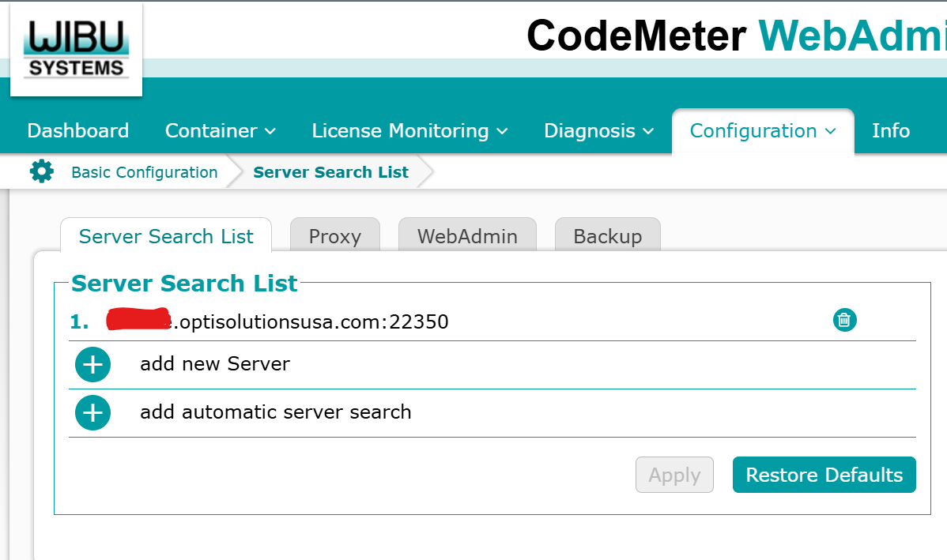The height and width of the screenshot is (560, 947).
Task: Open the Dashboard menu item
Action: point(78,131)
